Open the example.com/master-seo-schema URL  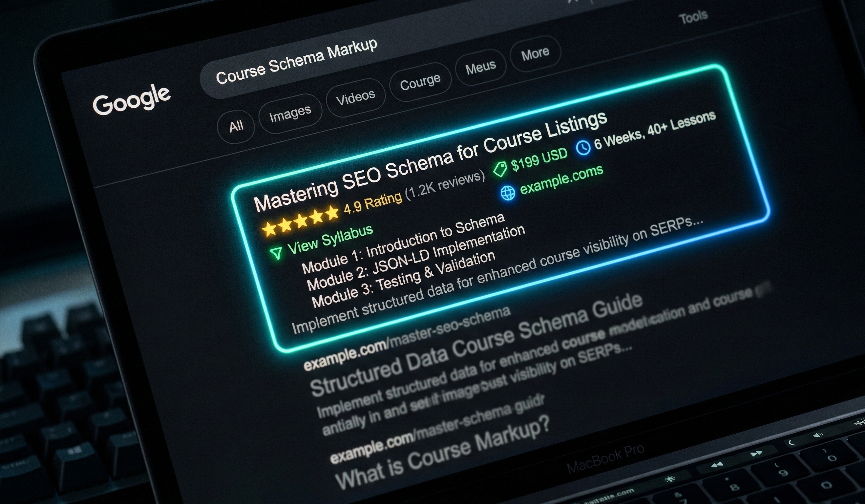coord(407,339)
